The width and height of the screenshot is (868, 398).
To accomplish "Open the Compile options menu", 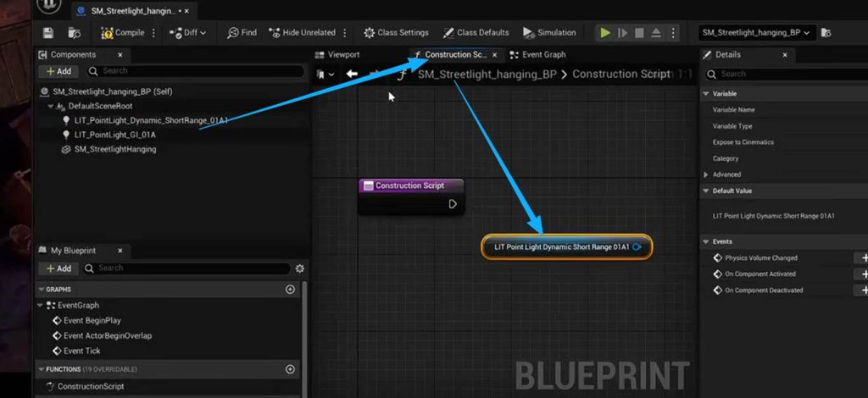I will [x=153, y=33].
